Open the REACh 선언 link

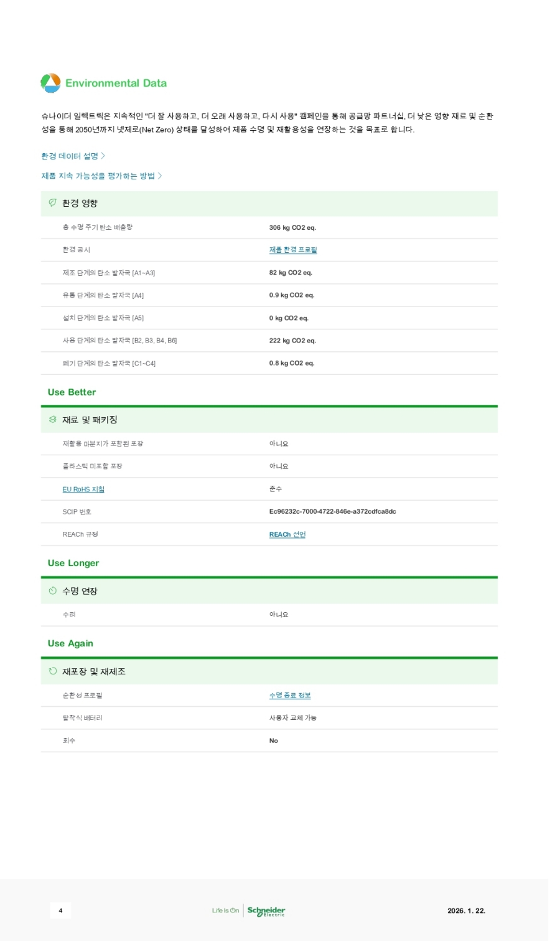[287, 534]
